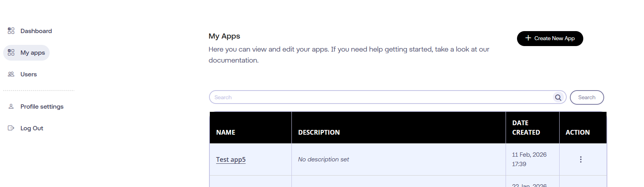Click the Log Out exit icon
Viewport: 644px width, 187px height.
pos(11,128)
